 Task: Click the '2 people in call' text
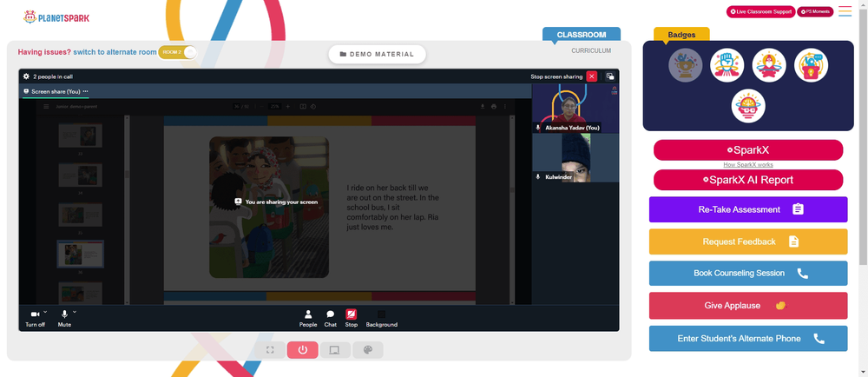click(x=53, y=76)
